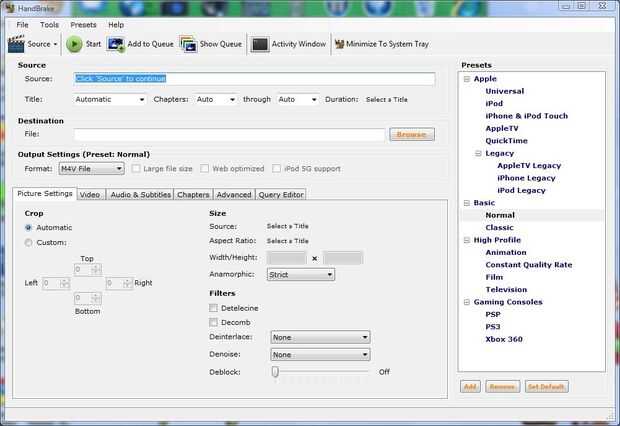Viewport: 620px width, 426px height.
Task: Click the Browse button
Action: pyautogui.click(x=412, y=134)
